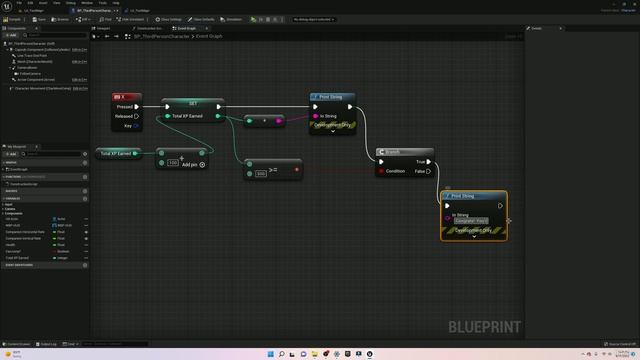Open My Blueprint settings gear icon
Image resolution: width=640 pixels, height=360 pixels.
click(85, 154)
